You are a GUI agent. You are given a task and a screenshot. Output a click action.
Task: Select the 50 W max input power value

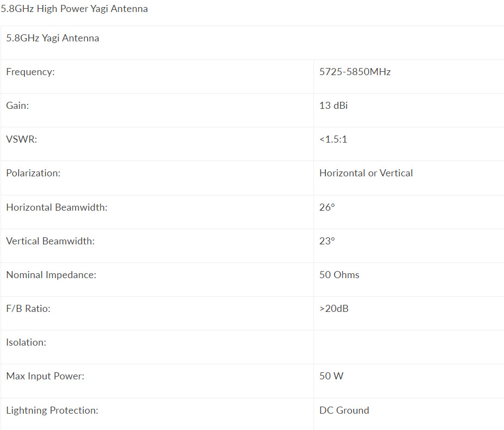(331, 376)
